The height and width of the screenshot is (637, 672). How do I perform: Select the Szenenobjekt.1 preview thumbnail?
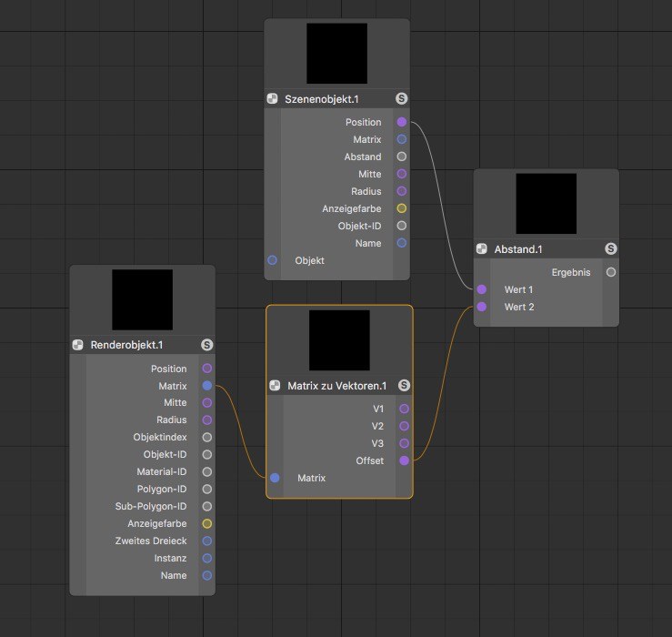(336, 53)
